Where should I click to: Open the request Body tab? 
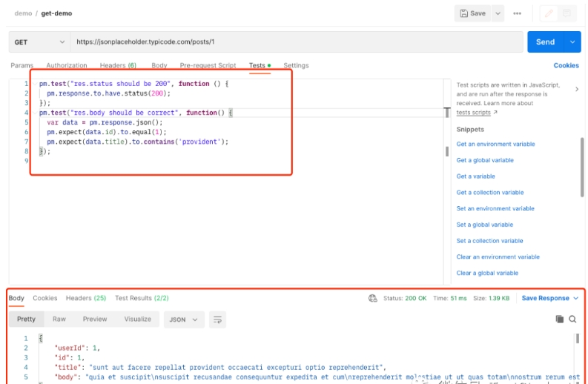(x=159, y=65)
